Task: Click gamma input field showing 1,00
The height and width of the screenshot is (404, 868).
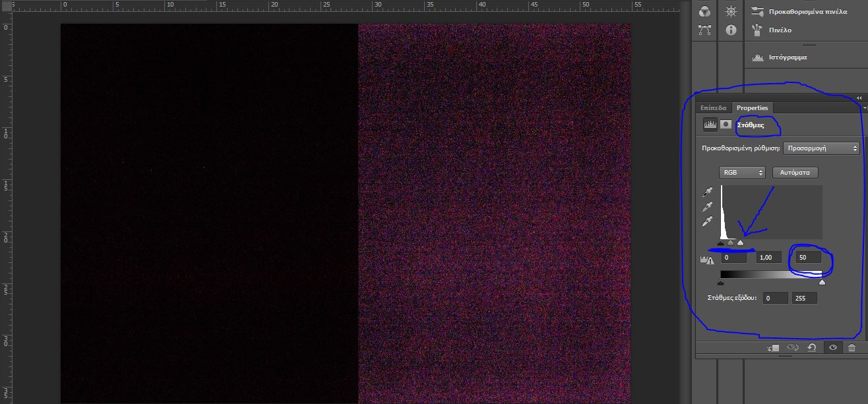Action: click(x=768, y=258)
